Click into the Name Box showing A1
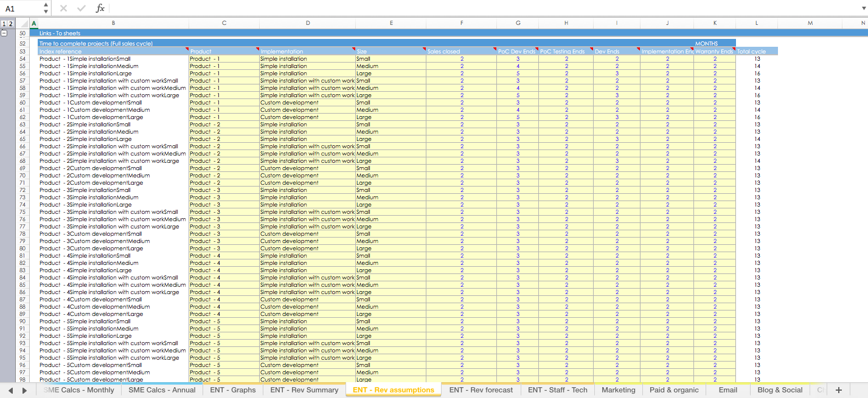Screen dimensions: 868x398 point(22,9)
